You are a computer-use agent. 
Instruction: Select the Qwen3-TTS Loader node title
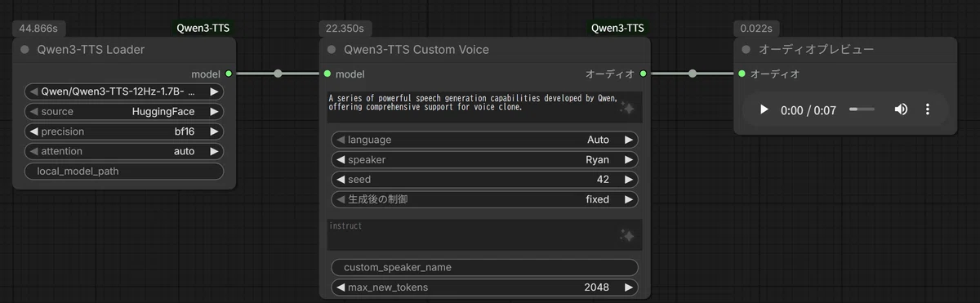coord(91,49)
